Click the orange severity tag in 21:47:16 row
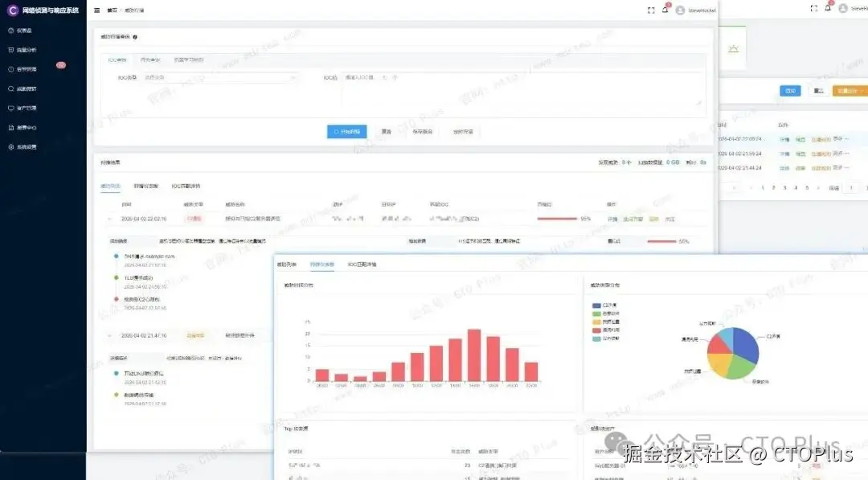Image resolution: width=868 pixels, height=480 pixels. [194, 335]
